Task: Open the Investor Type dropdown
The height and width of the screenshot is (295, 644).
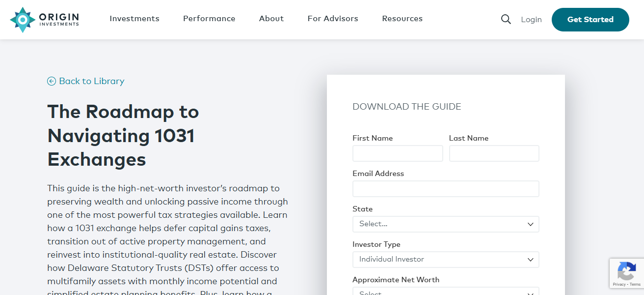Action: point(445,259)
